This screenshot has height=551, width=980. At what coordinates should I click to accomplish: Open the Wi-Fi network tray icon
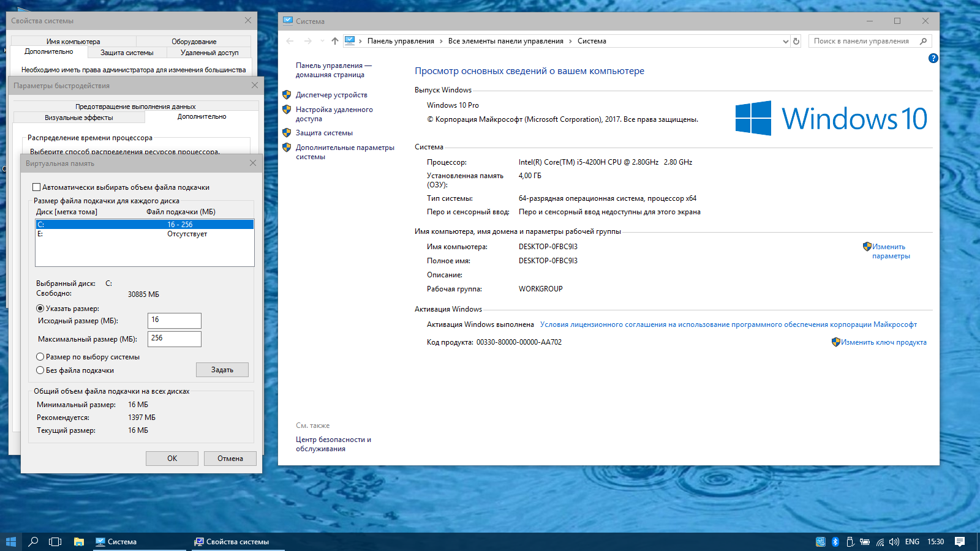point(880,542)
